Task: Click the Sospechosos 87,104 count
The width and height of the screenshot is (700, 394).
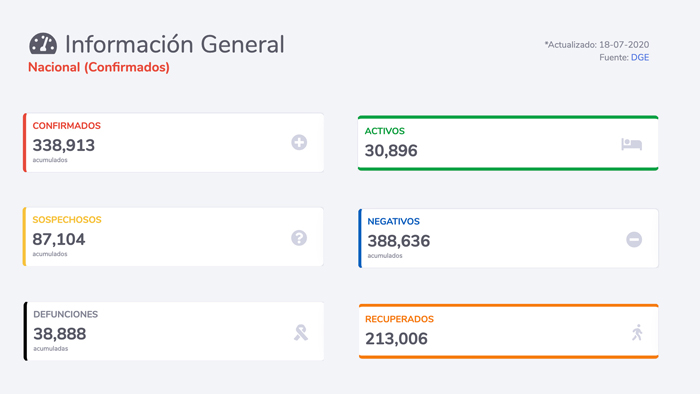Action: click(x=58, y=240)
